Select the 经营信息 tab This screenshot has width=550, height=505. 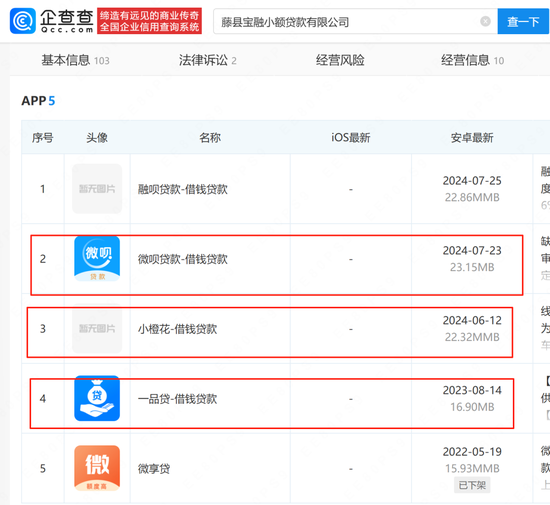click(472, 60)
